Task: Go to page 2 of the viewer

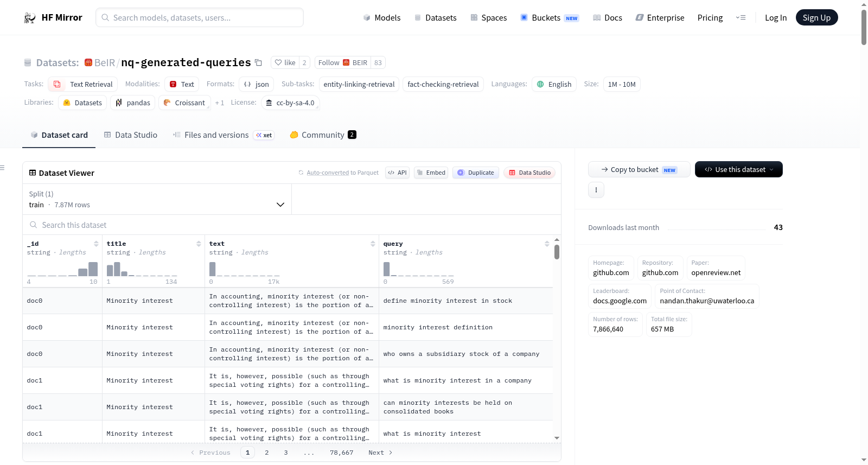Action: point(266,453)
